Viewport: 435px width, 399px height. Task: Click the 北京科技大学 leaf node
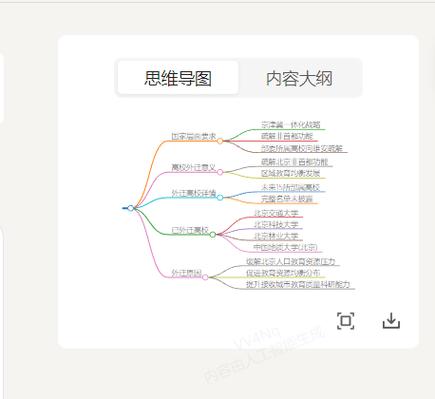pos(276,224)
